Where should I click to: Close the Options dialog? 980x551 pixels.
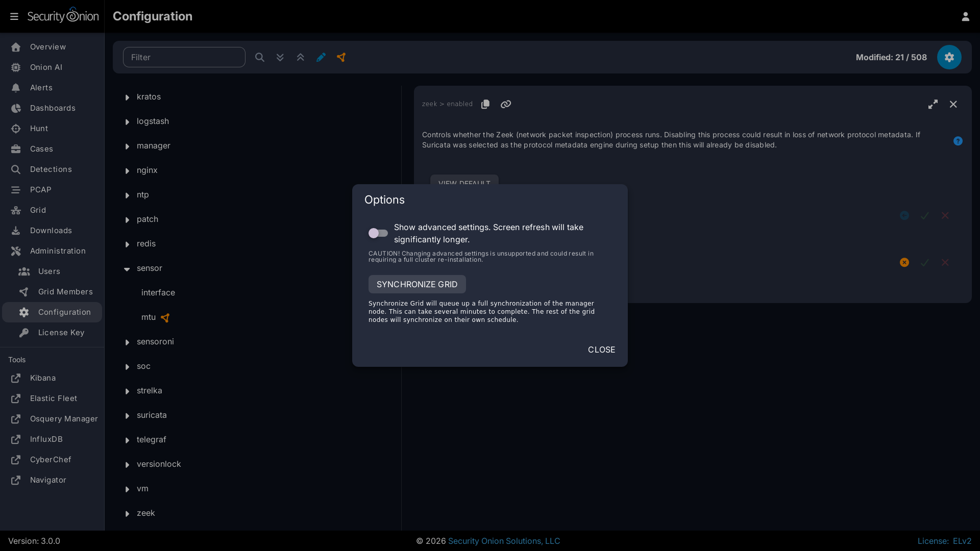601,349
